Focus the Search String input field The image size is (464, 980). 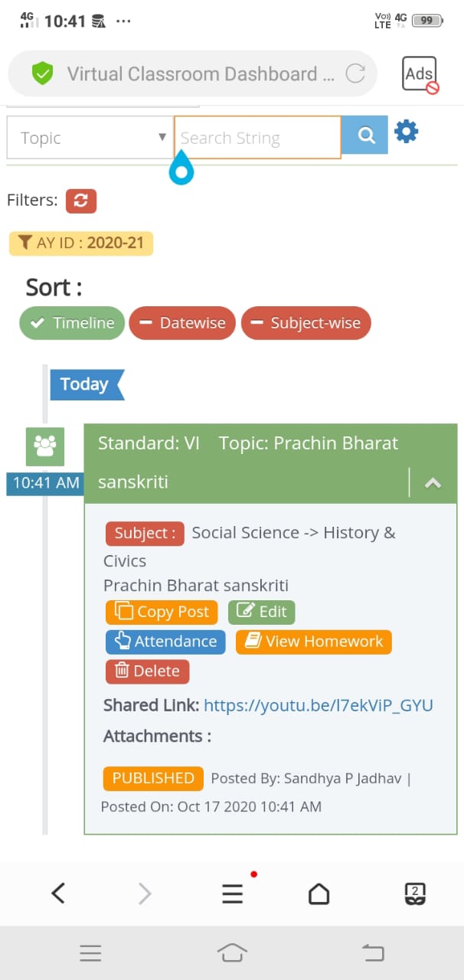(x=258, y=138)
